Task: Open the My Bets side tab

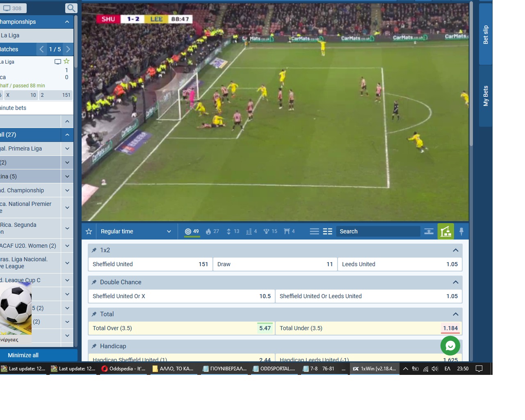Action: (486, 96)
